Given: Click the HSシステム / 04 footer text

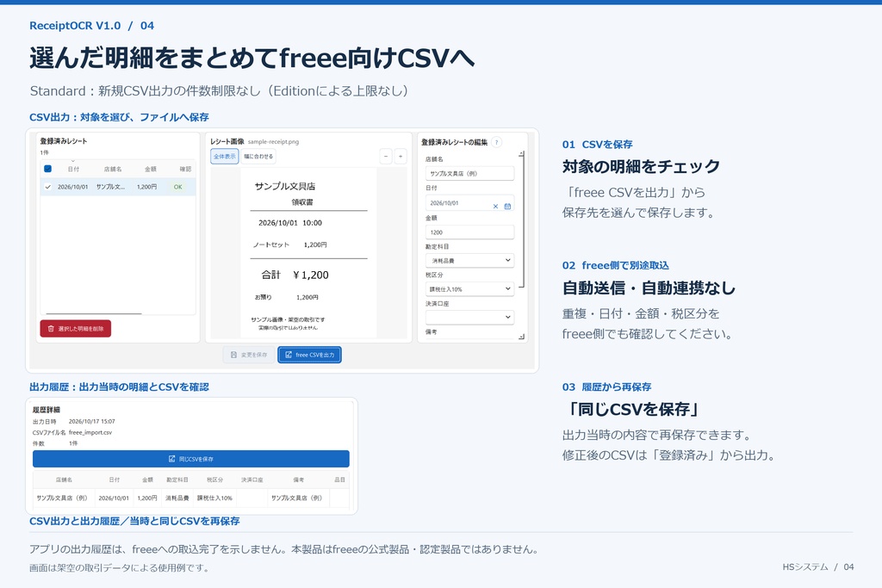Looking at the screenshot, I should 818,566.
